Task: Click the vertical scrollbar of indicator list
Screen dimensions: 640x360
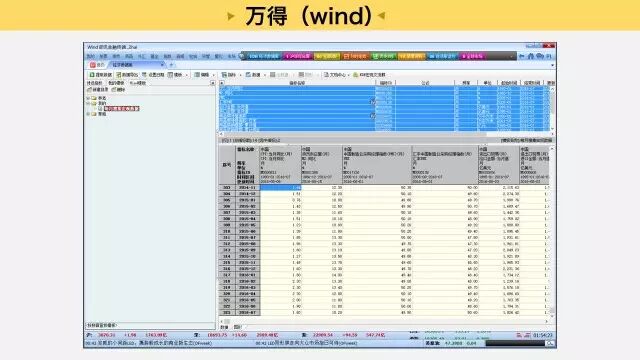Action: click(x=552, y=108)
